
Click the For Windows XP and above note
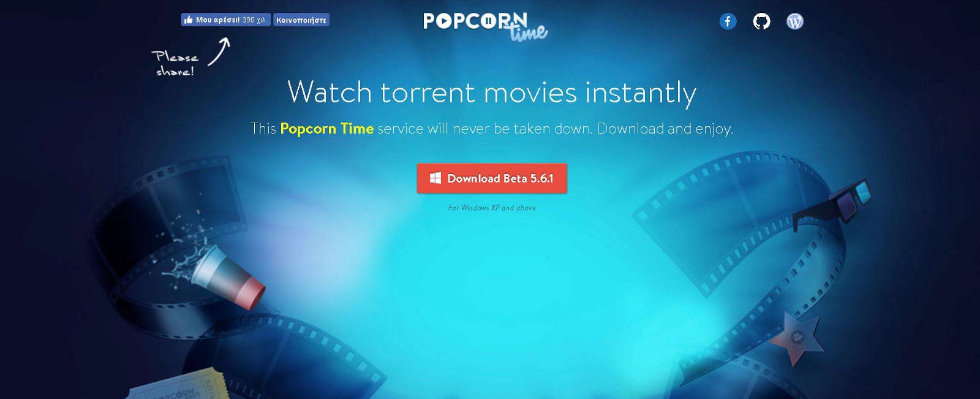[492, 208]
